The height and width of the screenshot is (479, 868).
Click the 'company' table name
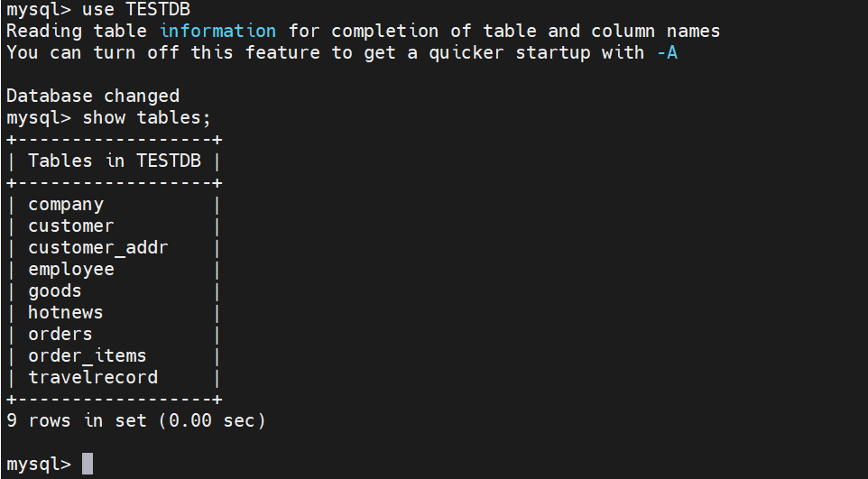click(x=66, y=205)
